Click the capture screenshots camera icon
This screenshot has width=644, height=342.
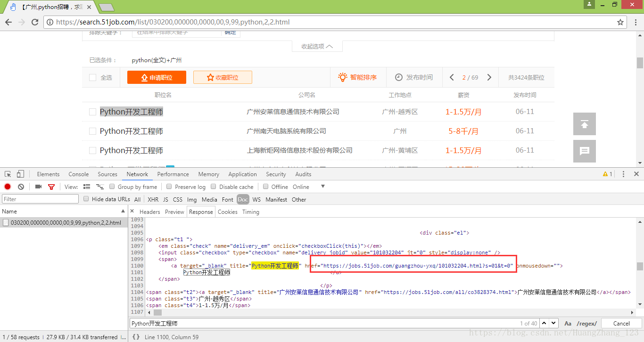click(38, 187)
